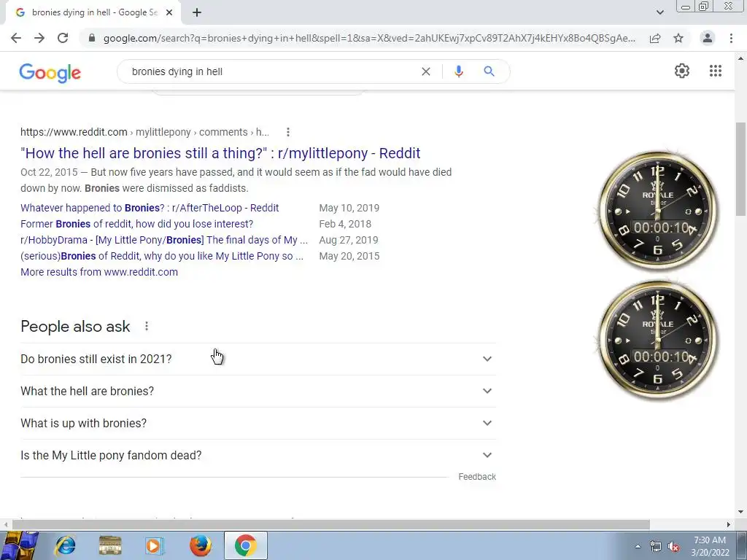747x560 pixels.
Task: Go forward in browser history
Action: (x=39, y=38)
